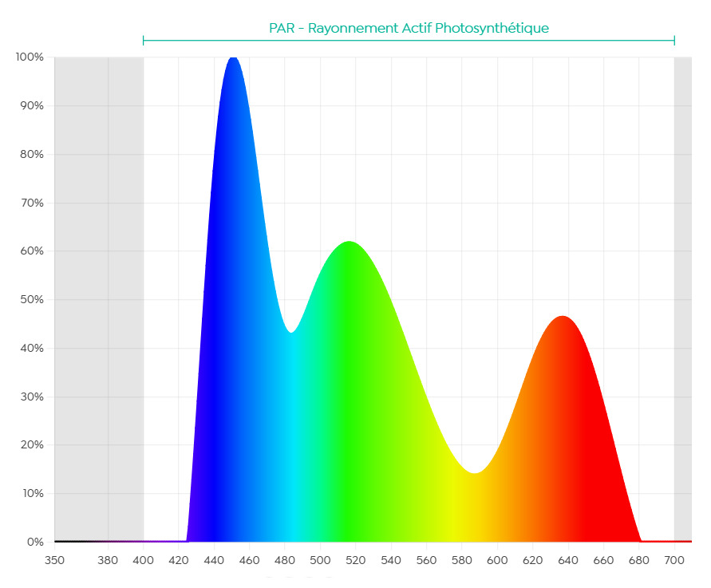Screen dimensions: 711x588
Task: Click the 480 wavelength axis label
Action: (285, 560)
